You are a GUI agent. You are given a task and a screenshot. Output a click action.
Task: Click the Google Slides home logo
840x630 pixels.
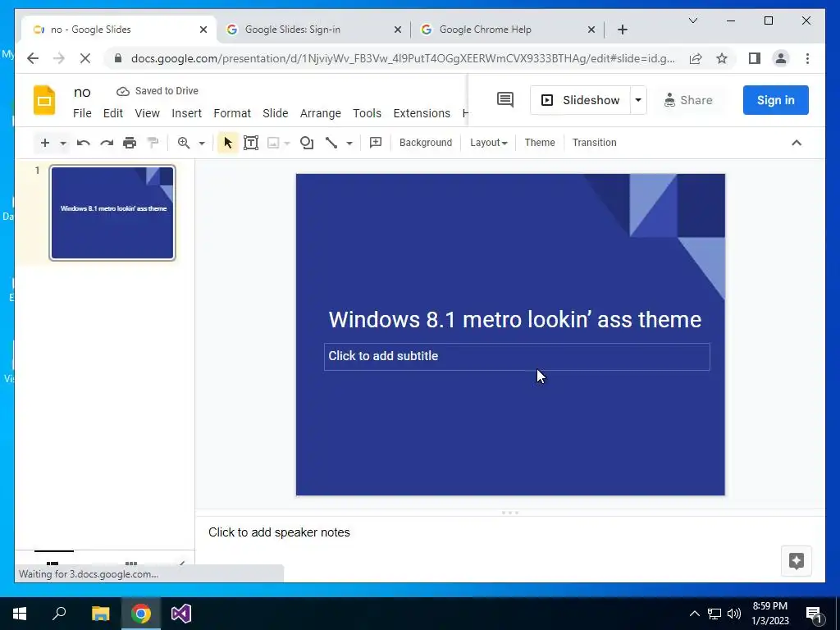coord(44,100)
